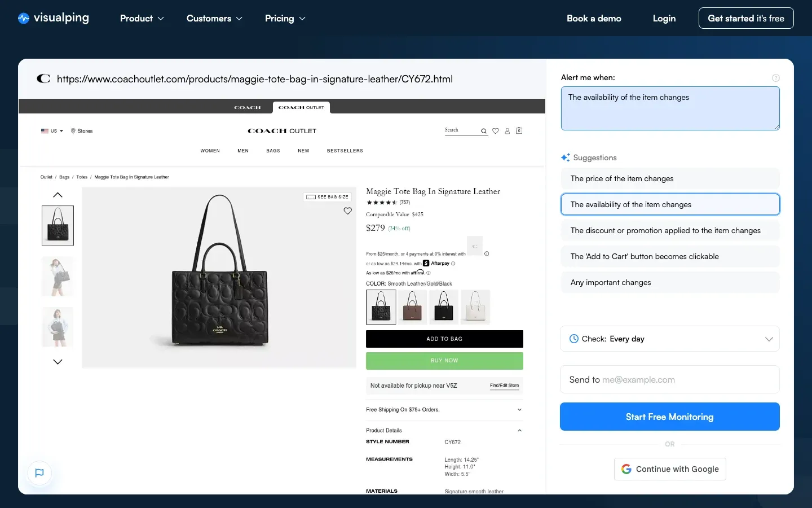This screenshot has height=508, width=812.
Task: Open the account profile icon
Action: [507, 131]
